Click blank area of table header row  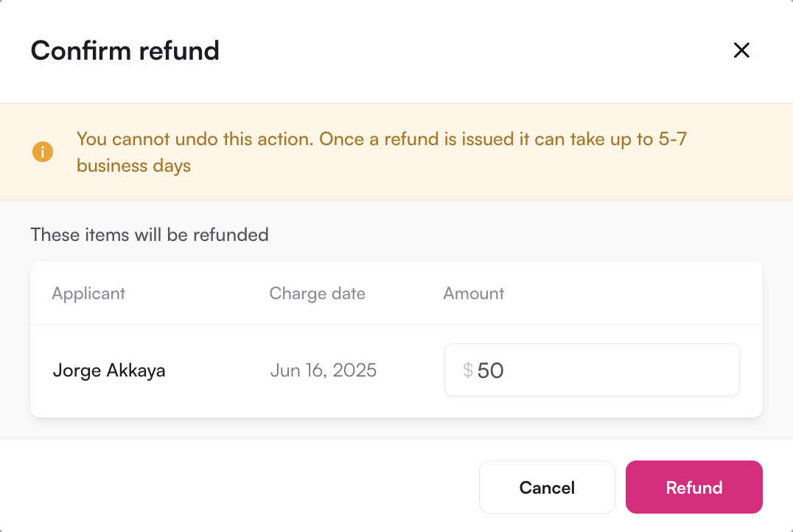[x=632, y=293]
